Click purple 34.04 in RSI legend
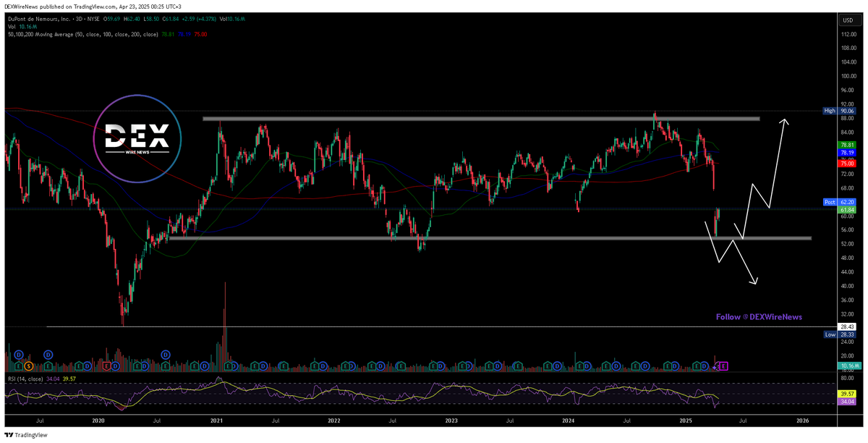The image size is (868, 443). [x=53, y=379]
